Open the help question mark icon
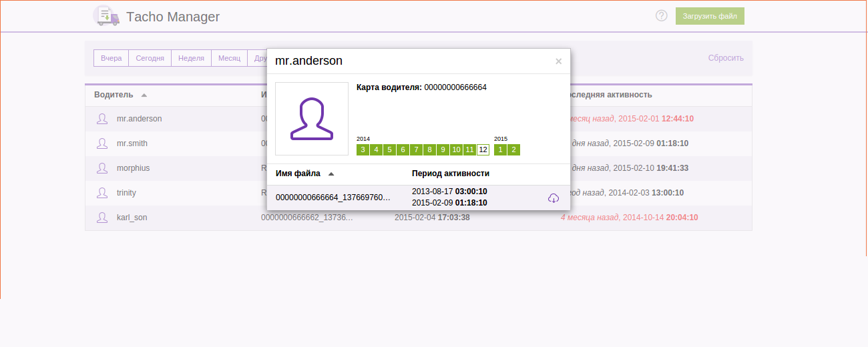Image resolution: width=868 pixels, height=347 pixels. pyautogui.click(x=661, y=16)
